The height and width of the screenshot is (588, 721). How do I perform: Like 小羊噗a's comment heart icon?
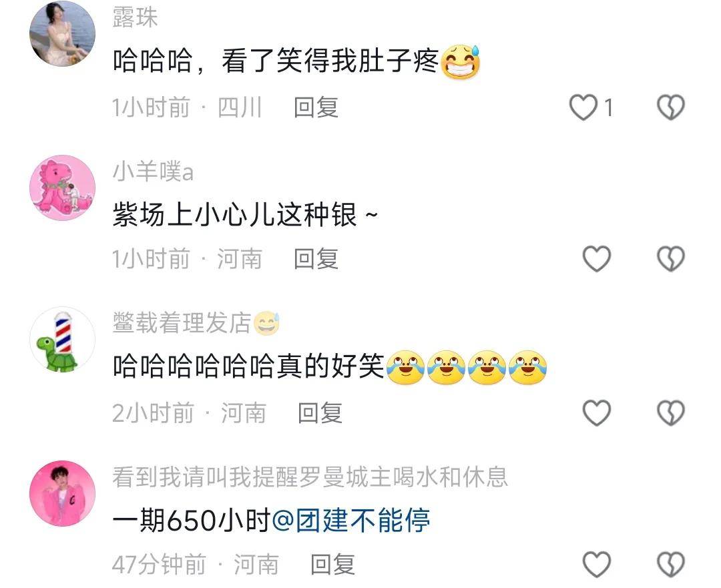coord(596,258)
